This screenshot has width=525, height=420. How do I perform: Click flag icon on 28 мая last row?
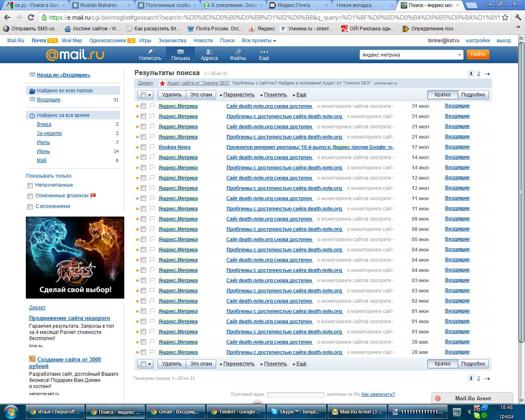click(152, 352)
